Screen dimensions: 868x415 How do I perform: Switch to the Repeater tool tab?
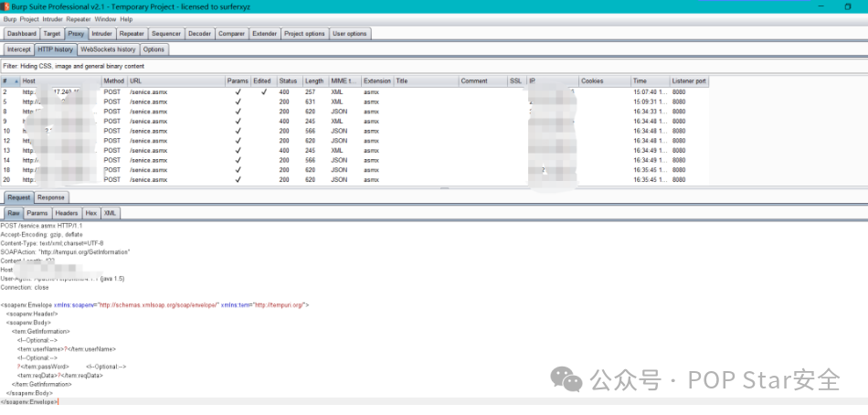point(131,34)
